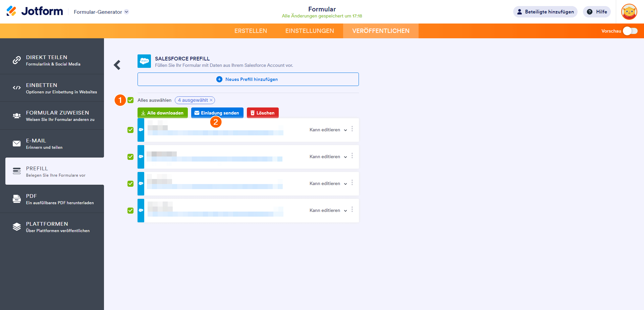Click Salesforce cloud icon on first prefill row
The image size is (644, 310).
pyautogui.click(x=141, y=130)
